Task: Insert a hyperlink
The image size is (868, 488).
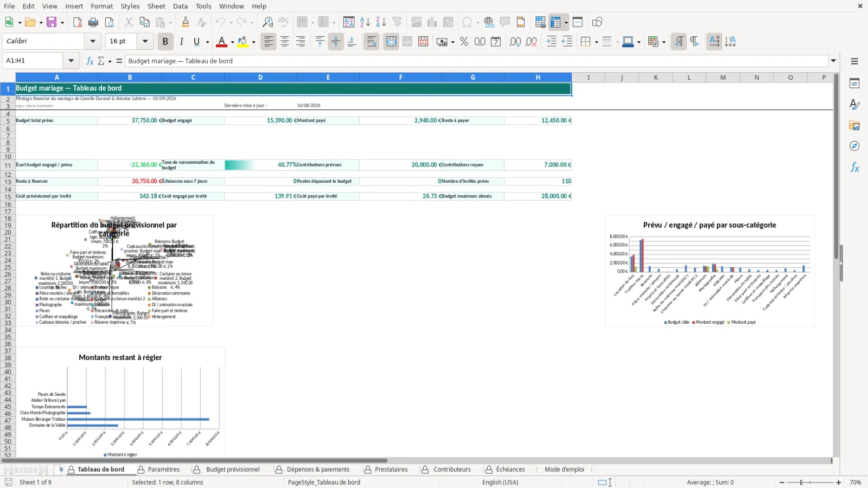Action: tap(489, 22)
